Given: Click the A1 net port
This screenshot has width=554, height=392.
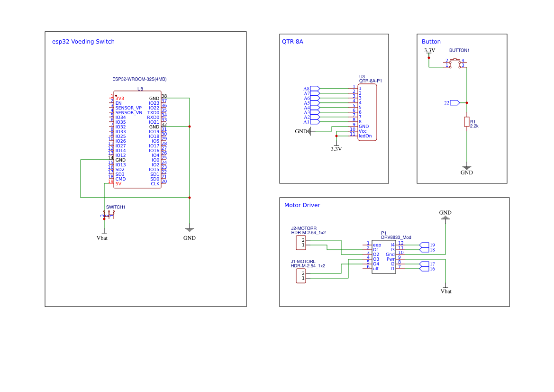Looking at the screenshot, I should pyautogui.click(x=312, y=122).
